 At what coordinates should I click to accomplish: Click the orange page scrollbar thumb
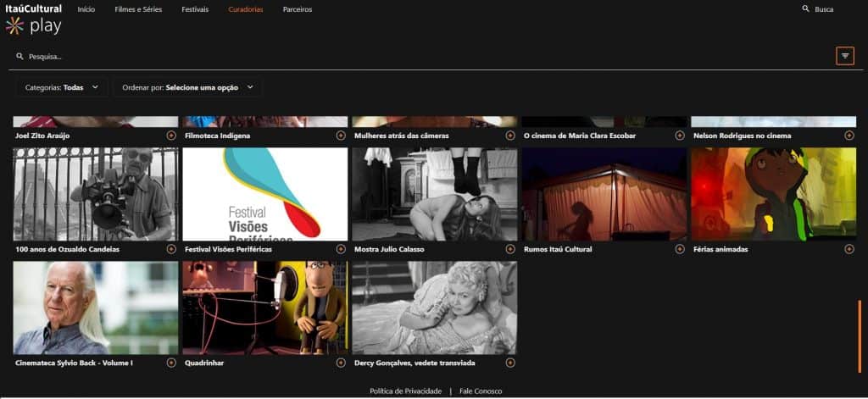click(x=860, y=336)
